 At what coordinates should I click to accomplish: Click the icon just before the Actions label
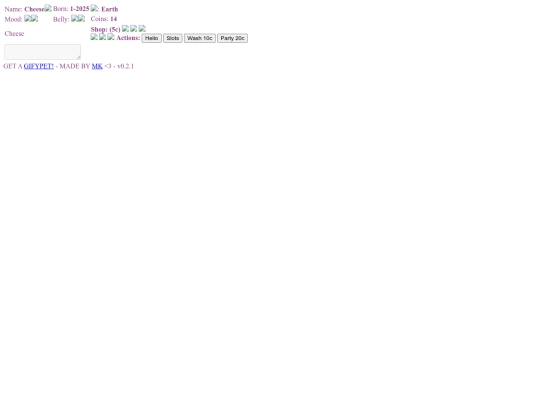[x=111, y=37]
